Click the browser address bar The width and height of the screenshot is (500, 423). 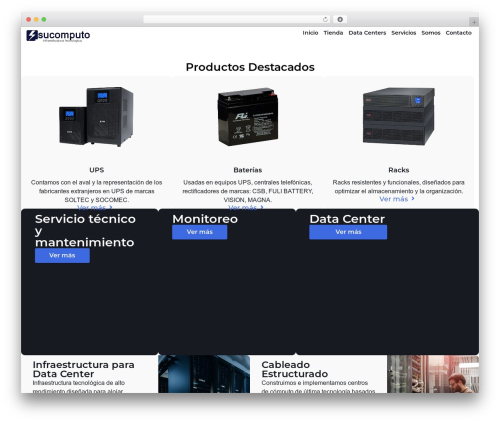coord(237,20)
